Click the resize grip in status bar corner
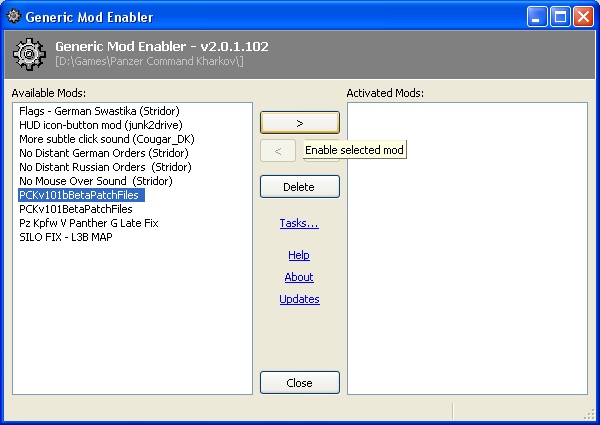 tap(589, 414)
